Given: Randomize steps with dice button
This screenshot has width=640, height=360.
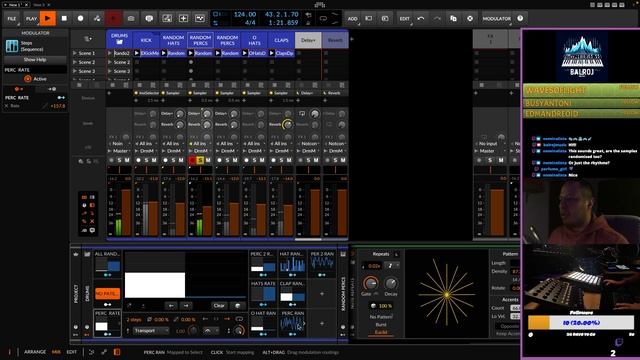Looking at the screenshot, I should 238,305.
